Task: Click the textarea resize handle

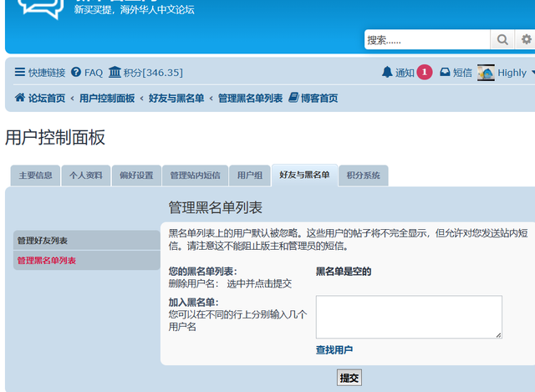Action: 498,335
